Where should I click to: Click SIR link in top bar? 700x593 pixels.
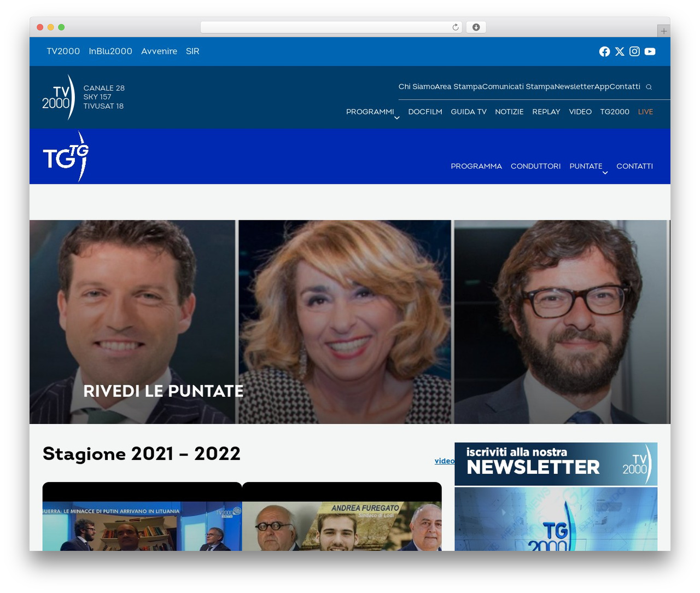click(192, 51)
